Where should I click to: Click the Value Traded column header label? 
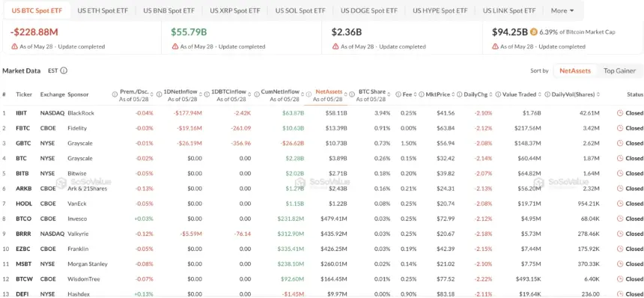tap(520, 94)
